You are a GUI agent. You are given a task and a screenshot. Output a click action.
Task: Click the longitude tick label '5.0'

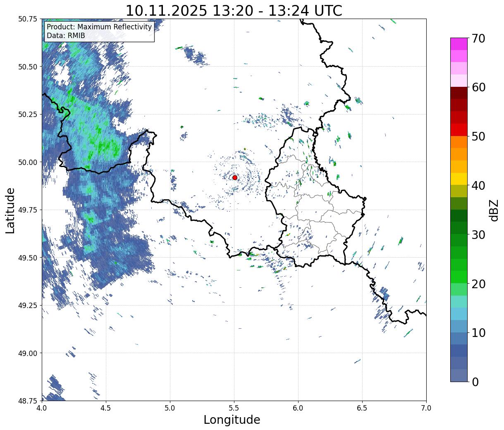pos(170,408)
